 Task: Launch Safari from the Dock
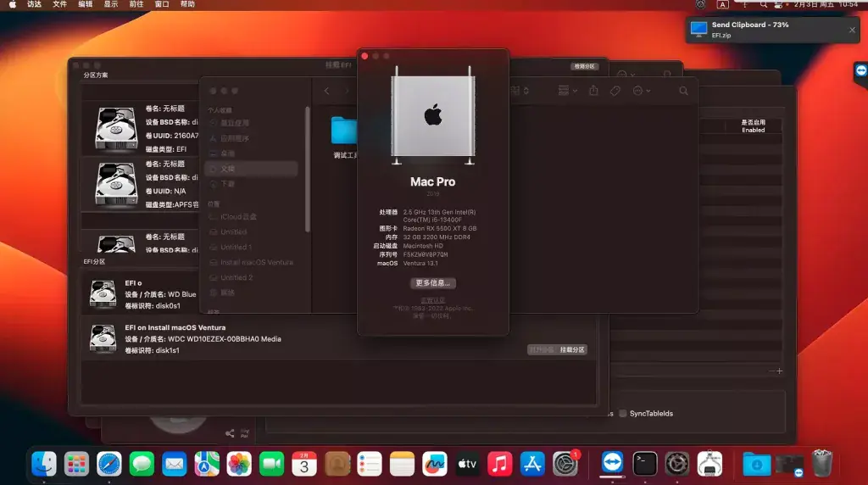(109, 464)
